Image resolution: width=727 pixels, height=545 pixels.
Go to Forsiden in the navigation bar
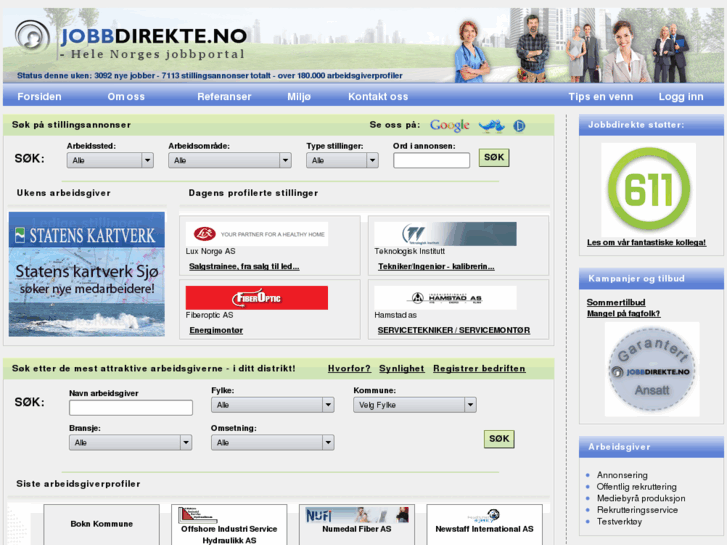coord(39,96)
